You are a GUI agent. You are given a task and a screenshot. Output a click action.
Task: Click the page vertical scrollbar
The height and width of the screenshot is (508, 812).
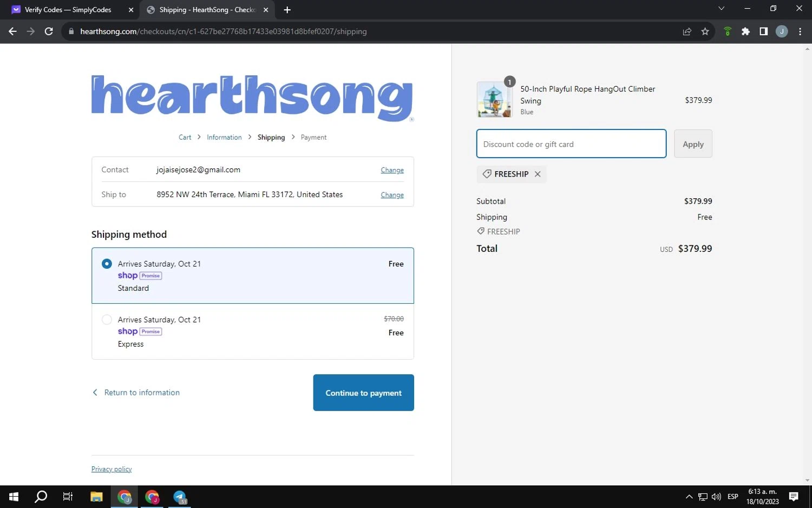(x=807, y=264)
